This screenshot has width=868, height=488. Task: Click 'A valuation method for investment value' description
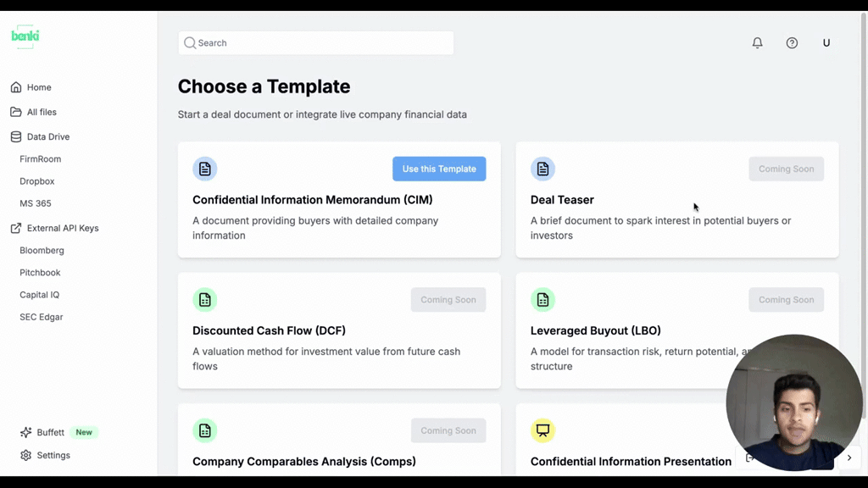coord(326,358)
